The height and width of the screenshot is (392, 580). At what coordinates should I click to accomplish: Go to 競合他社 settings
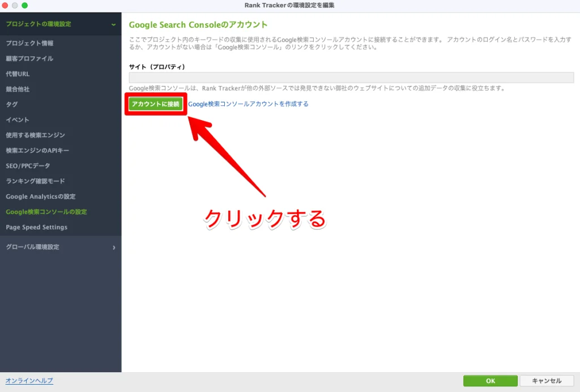[x=18, y=89]
